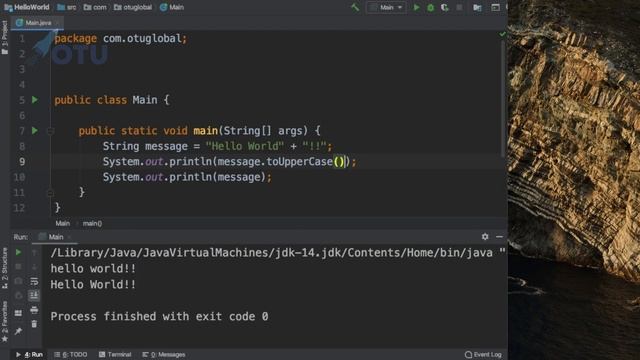
Task: Open the Event Log
Action: coord(483,355)
